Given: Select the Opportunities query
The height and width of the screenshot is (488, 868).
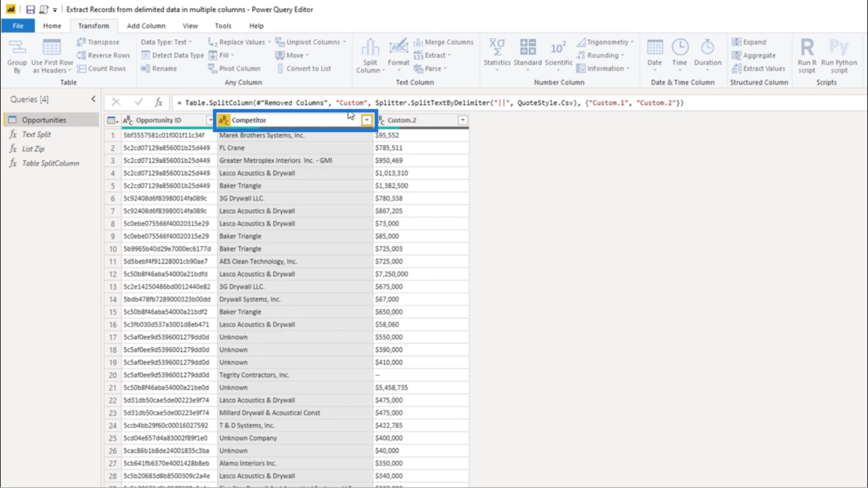Looking at the screenshot, I should (x=51, y=120).
